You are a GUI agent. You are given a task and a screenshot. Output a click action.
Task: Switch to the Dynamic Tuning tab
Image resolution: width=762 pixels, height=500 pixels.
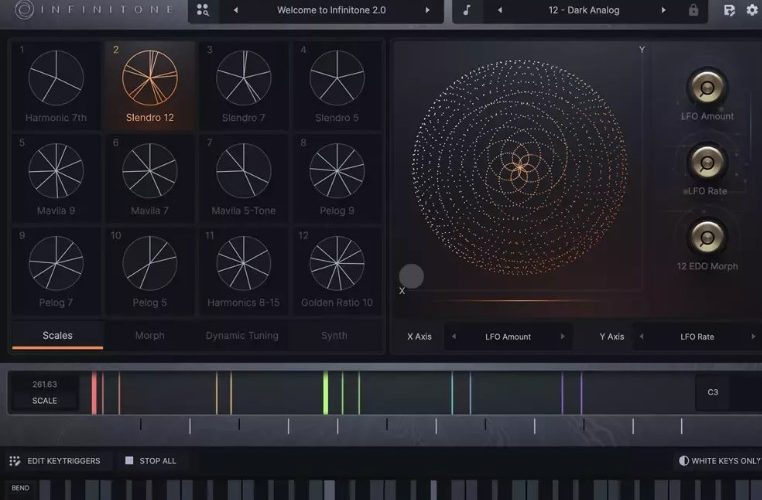(x=242, y=335)
